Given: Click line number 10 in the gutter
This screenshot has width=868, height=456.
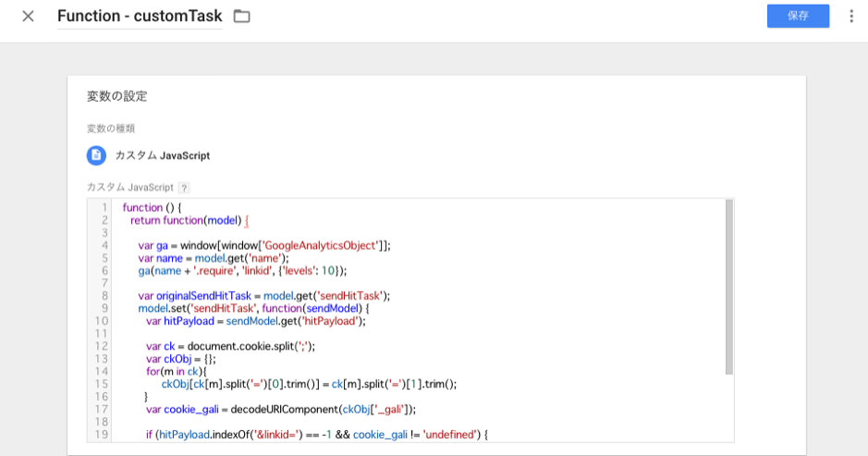Looking at the screenshot, I should (103, 321).
